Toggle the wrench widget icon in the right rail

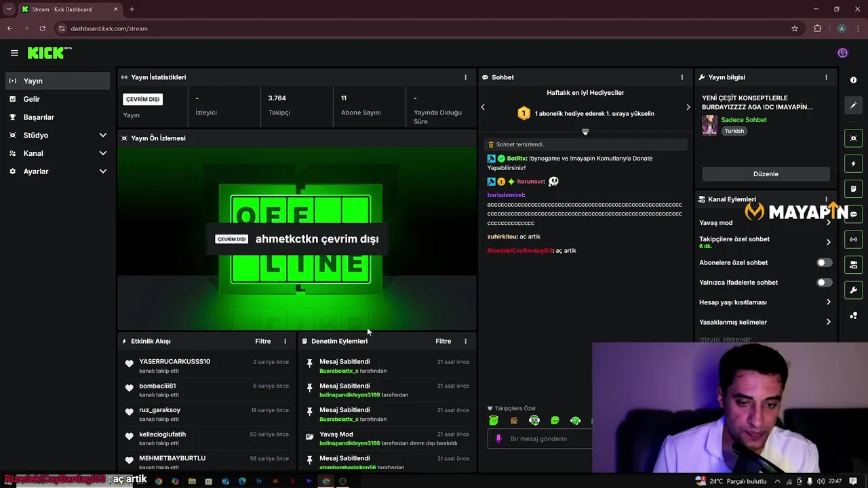[853, 290]
